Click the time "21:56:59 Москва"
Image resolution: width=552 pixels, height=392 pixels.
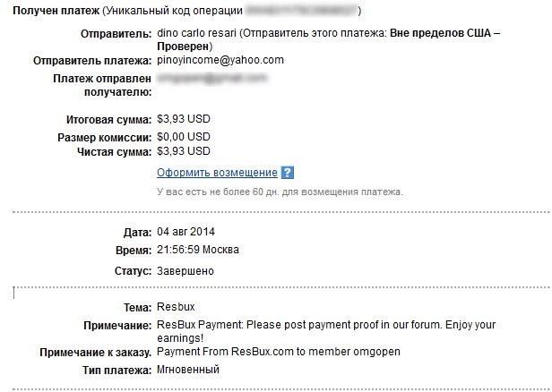(x=197, y=250)
